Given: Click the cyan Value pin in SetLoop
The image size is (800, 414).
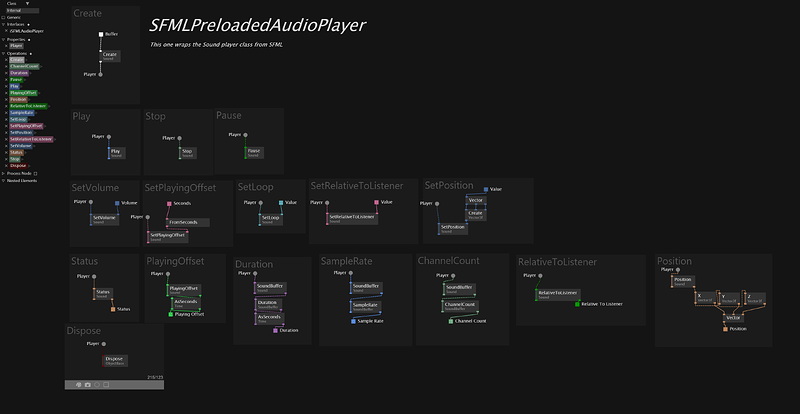Looking at the screenshot, I should pos(281,203).
